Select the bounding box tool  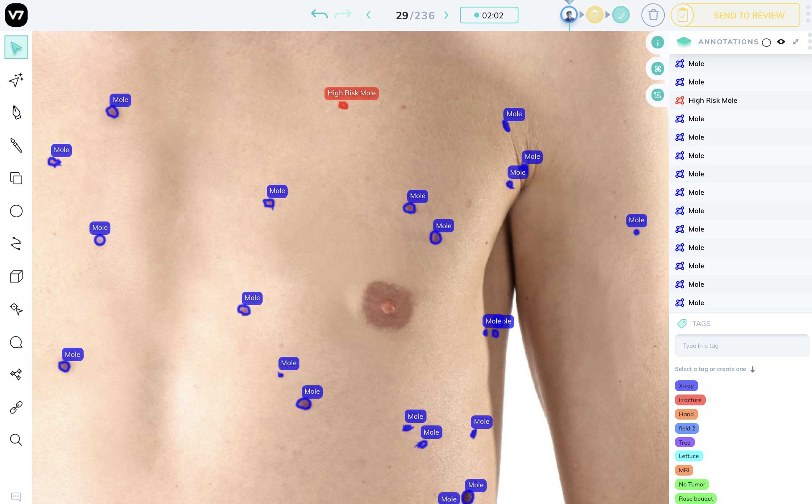point(16,178)
